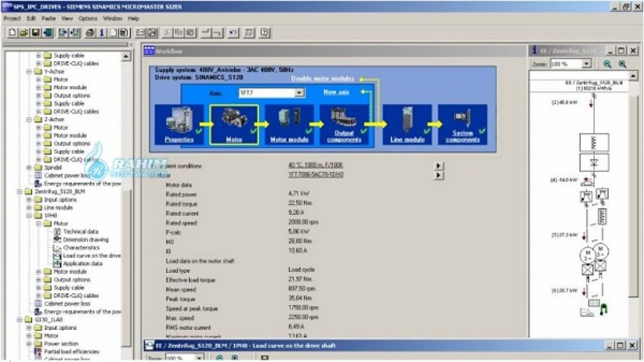
Task: Expand the G130_1LAB tree node
Action: pos(19,320)
